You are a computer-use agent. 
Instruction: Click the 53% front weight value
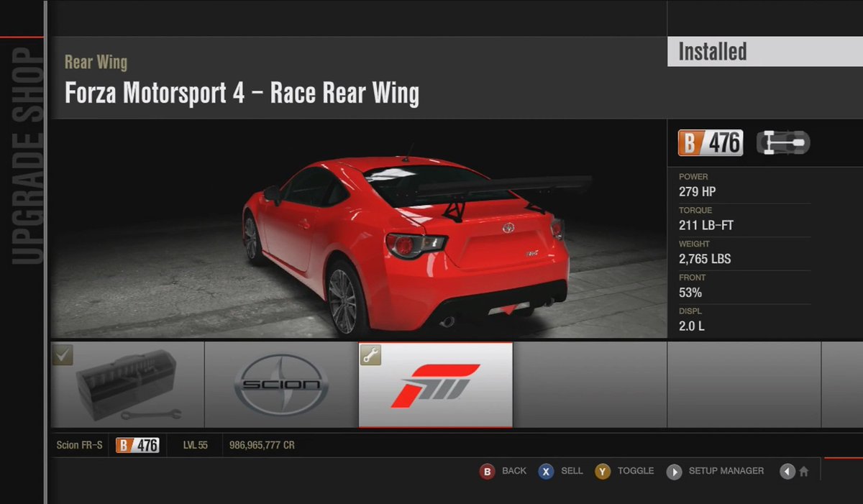tap(690, 293)
